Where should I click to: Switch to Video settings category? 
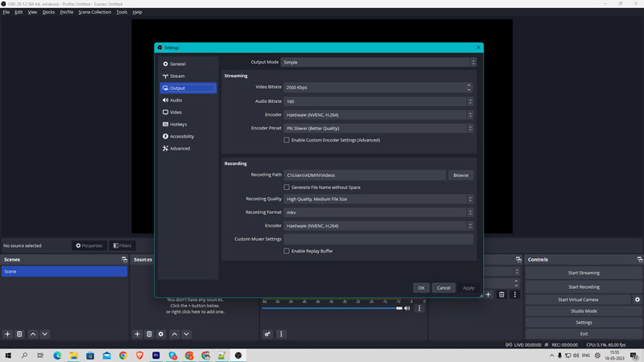188,112
